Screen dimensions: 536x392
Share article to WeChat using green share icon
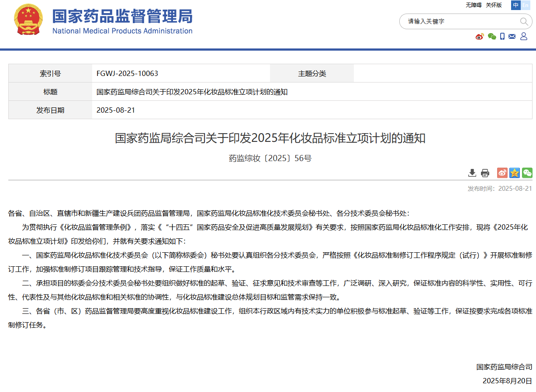(x=527, y=173)
